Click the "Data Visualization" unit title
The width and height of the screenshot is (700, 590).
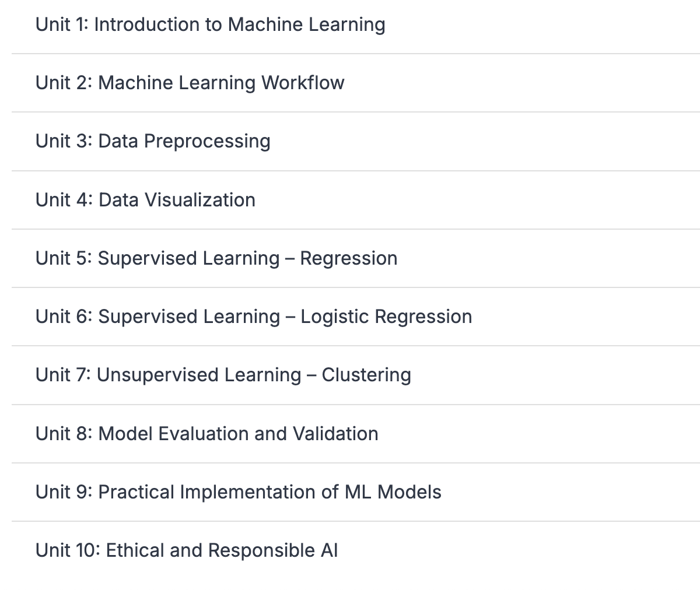pyautogui.click(x=177, y=200)
